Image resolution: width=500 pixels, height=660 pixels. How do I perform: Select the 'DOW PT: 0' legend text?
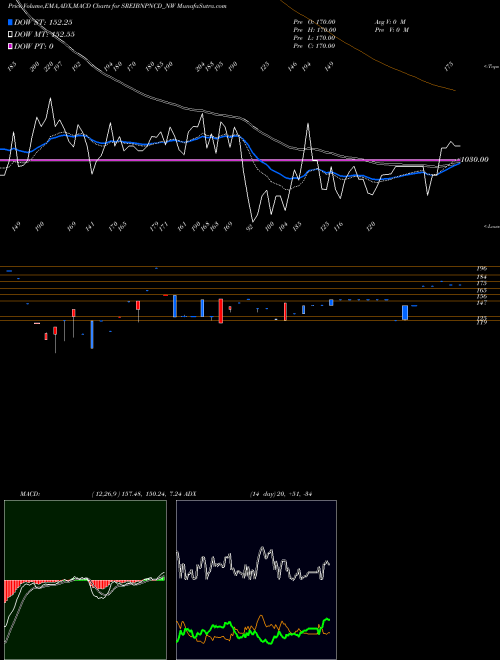(x=34, y=46)
